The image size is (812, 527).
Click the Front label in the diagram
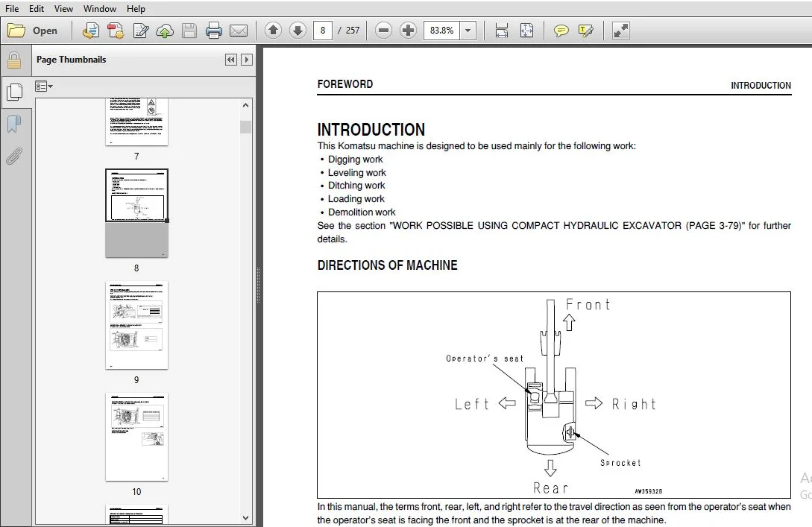[588, 304]
